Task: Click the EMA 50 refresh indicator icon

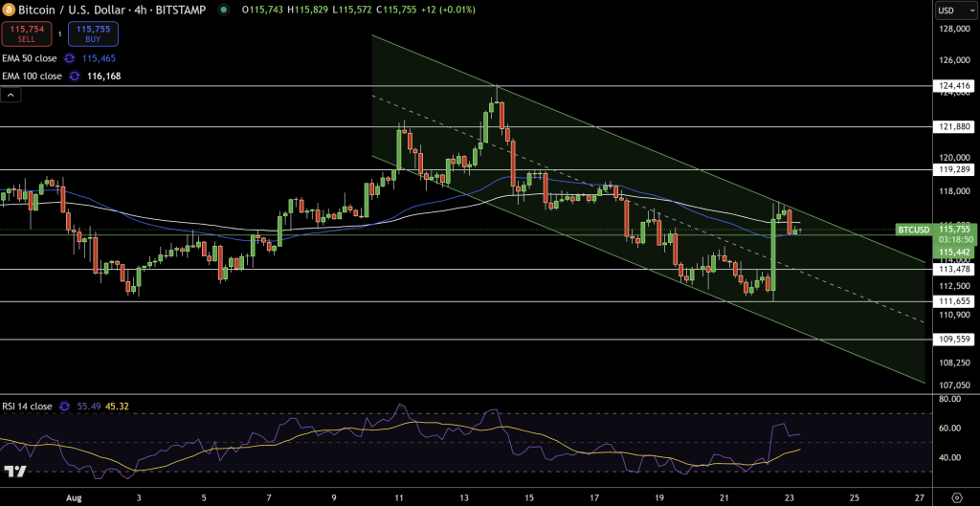Action: [70, 58]
